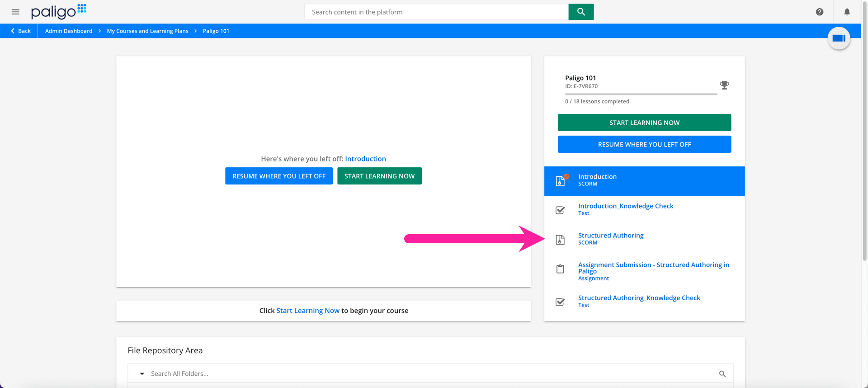
Task: Expand the Search All Folders dropdown arrow
Action: [142, 374]
